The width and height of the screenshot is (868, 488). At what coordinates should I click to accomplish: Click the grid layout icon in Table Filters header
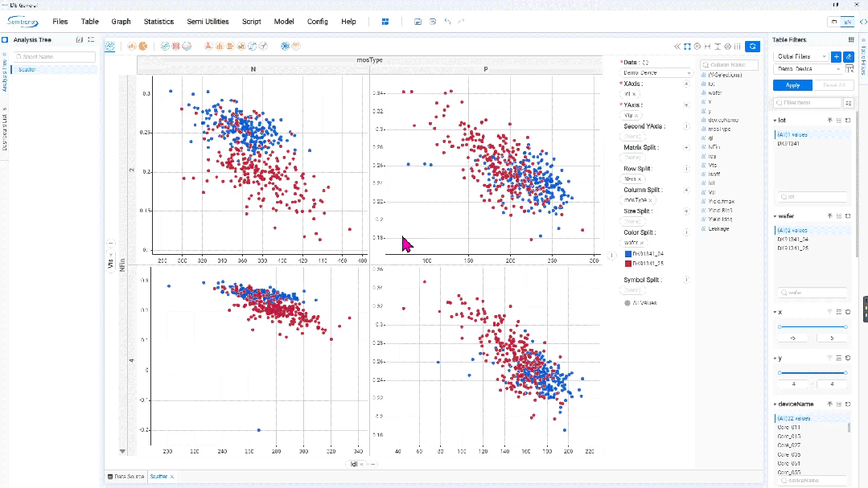pyautogui.click(x=851, y=40)
